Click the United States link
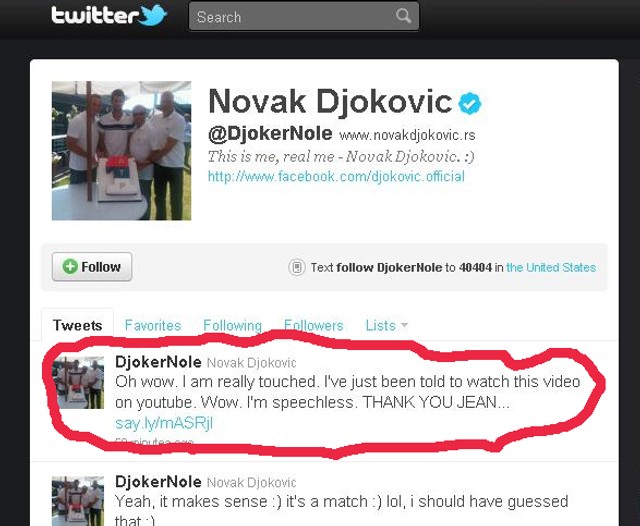The width and height of the screenshot is (640, 526). pyautogui.click(x=551, y=267)
